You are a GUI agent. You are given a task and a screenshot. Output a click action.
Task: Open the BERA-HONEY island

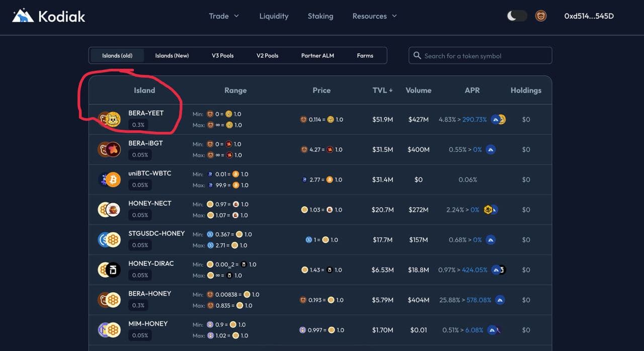320,300
